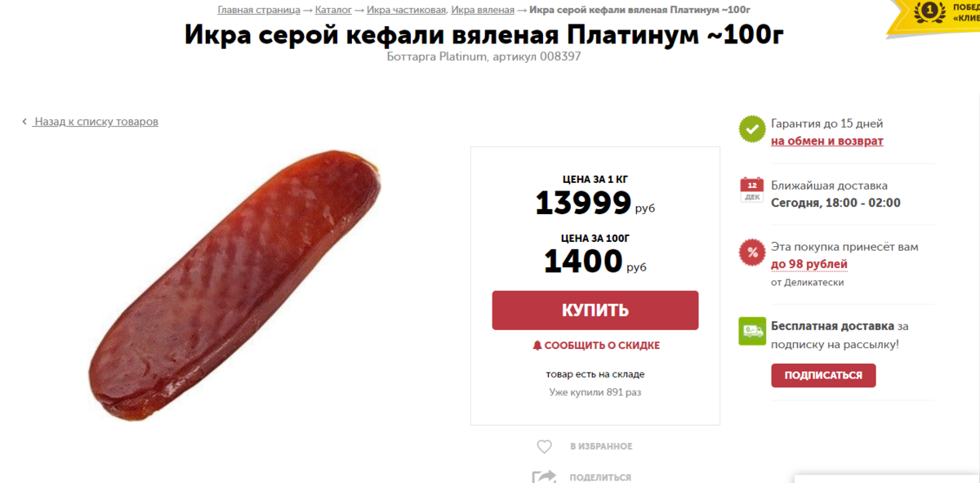Screen dimensions: 980x483
Task: Open Икра частиковая breadcrumb link
Action: pos(406,10)
